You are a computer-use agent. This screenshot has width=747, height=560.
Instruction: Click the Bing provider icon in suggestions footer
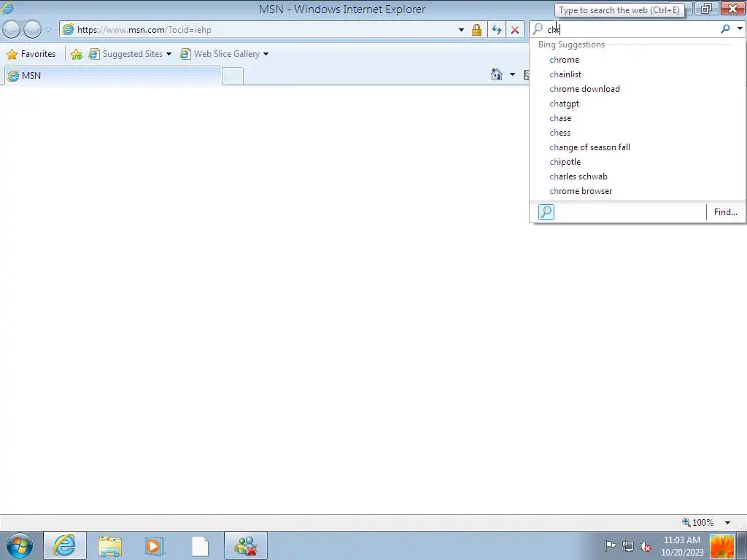pyautogui.click(x=546, y=212)
